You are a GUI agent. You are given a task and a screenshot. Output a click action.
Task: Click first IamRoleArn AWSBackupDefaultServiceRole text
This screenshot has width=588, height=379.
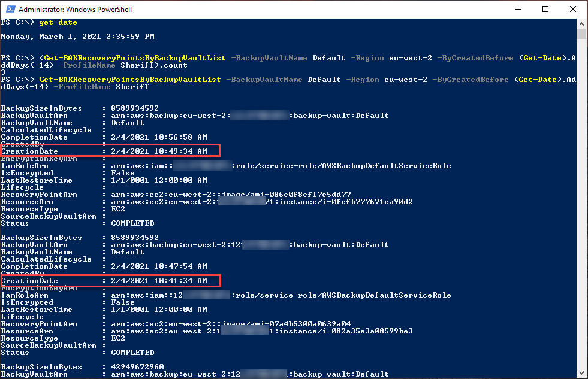coord(386,165)
